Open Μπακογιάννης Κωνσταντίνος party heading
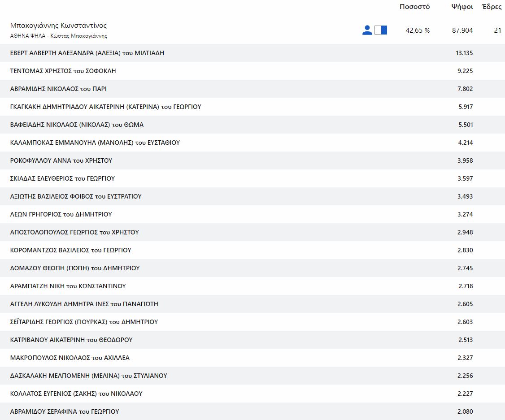The height and width of the screenshot is (420, 505). tap(58, 26)
